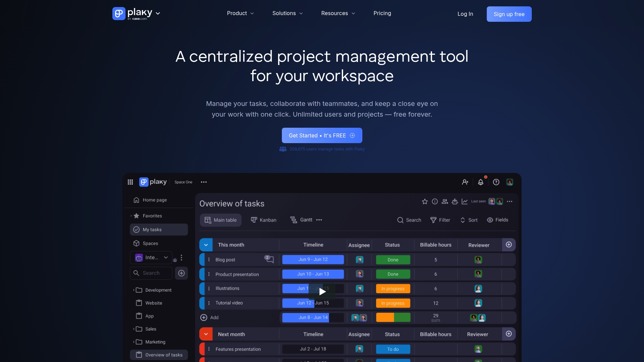The width and height of the screenshot is (644, 362).
Task: Click the Plaky logo in the header
Action: [132, 13]
